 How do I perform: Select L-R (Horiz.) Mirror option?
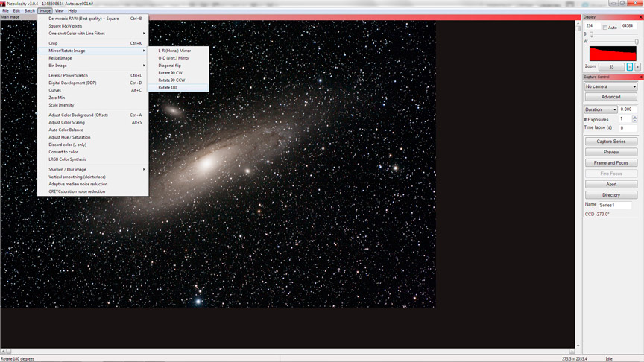pos(174,51)
